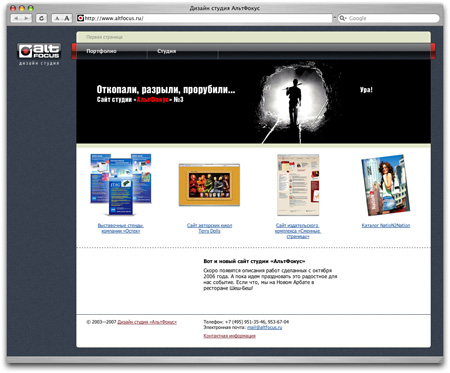Focus the Google search field

pyautogui.click(x=388, y=18)
